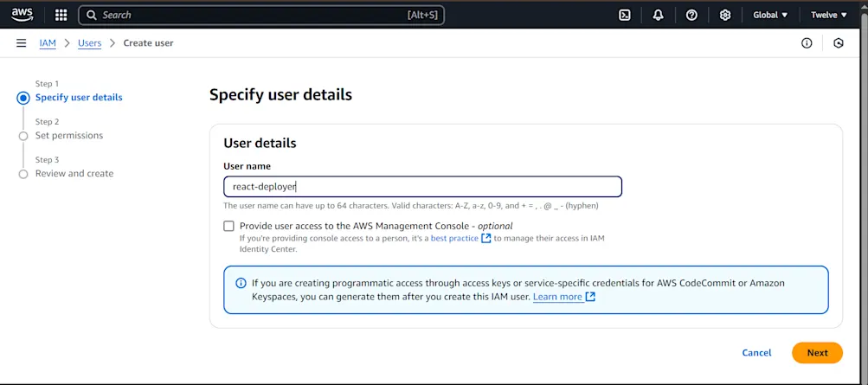Viewport: 868px width, 385px height.
Task: Click the user name character limit hint text
Action: [411, 206]
